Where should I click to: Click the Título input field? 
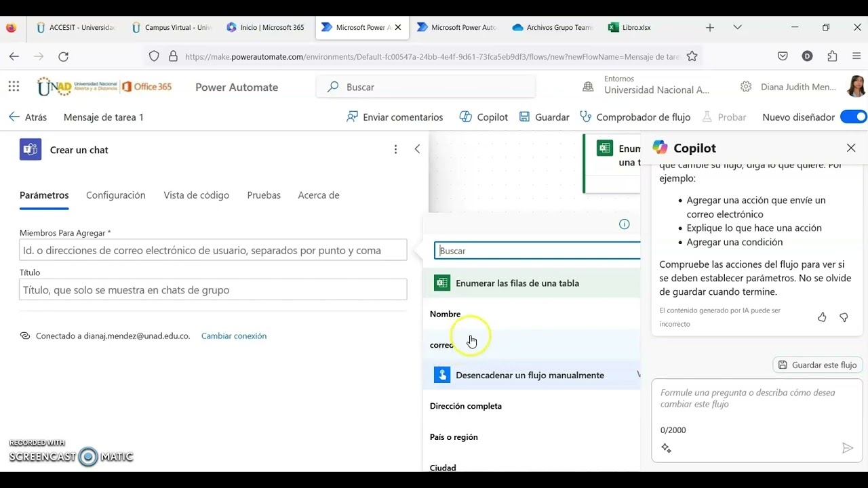tap(213, 289)
